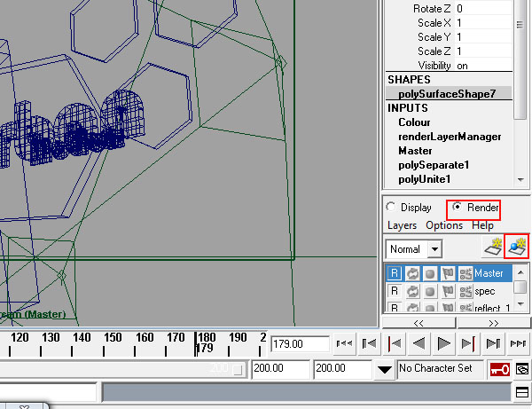Open render settings icon on spec layer
This screenshot has width=532, height=409.
tap(465, 291)
